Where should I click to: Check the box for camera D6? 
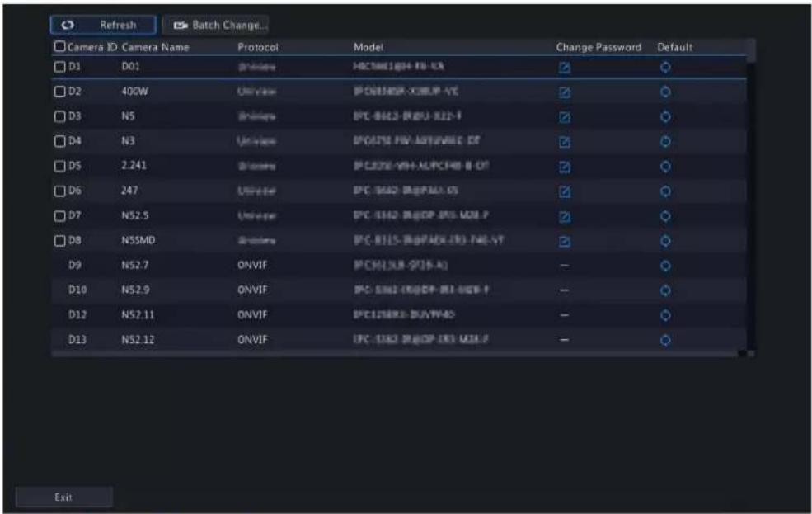click(x=60, y=191)
